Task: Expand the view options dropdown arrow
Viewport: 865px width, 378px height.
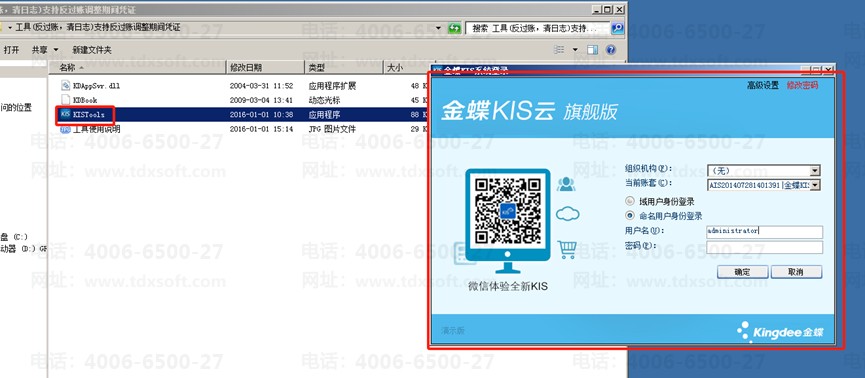Action: coord(575,50)
